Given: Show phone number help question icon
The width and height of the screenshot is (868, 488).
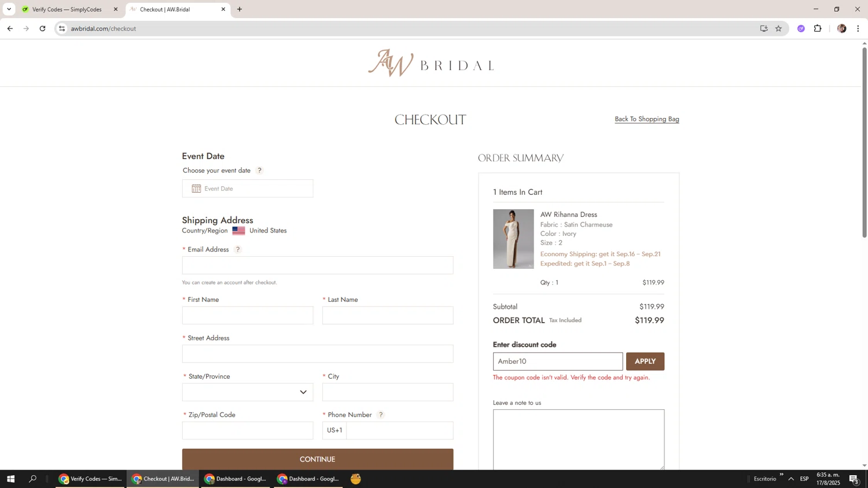Looking at the screenshot, I should click(380, 415).
